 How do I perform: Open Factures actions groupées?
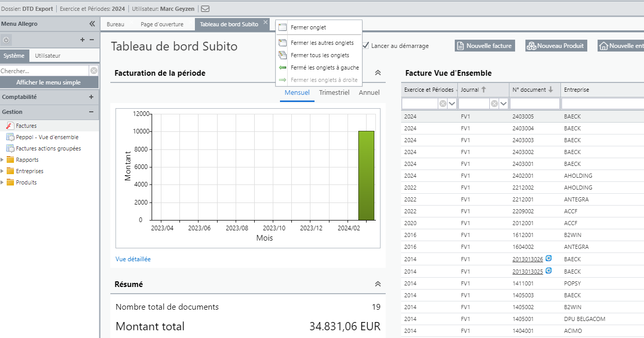(48, 148)
